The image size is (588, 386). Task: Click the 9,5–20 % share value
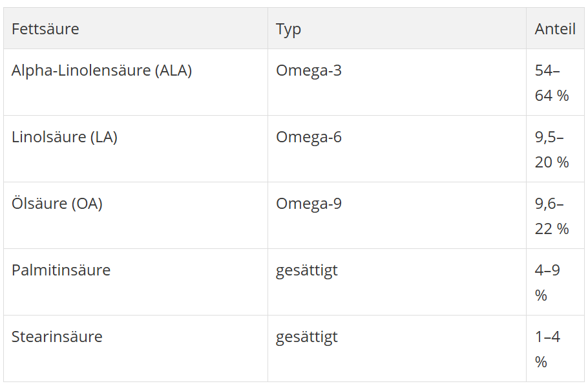552,149
